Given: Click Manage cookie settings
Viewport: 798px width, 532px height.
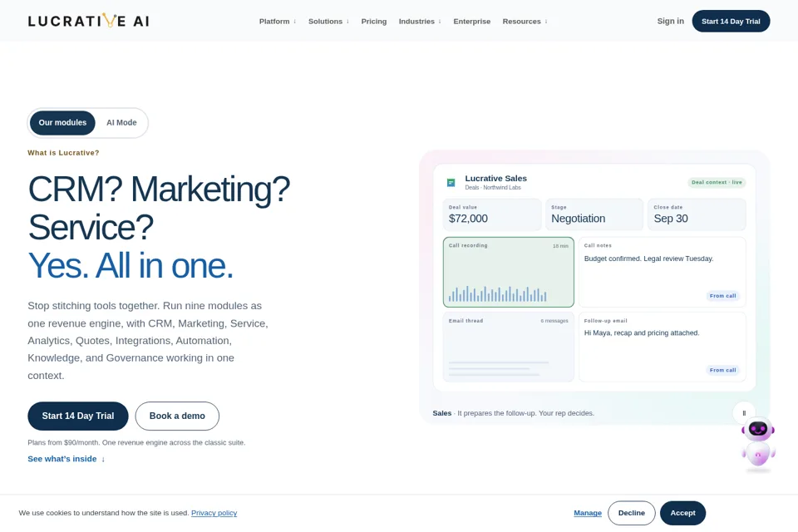Looking at the screenshot, I should pyautogui.click(x=588, y=513).
